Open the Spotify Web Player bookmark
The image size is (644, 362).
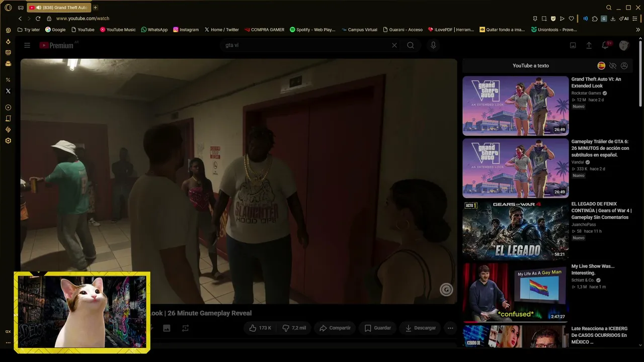(312, 30)
